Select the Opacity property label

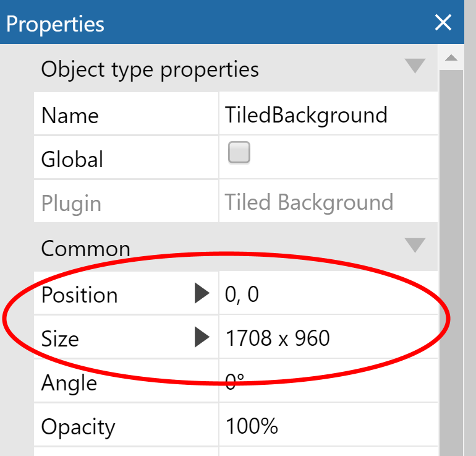[x=78, y=428]
